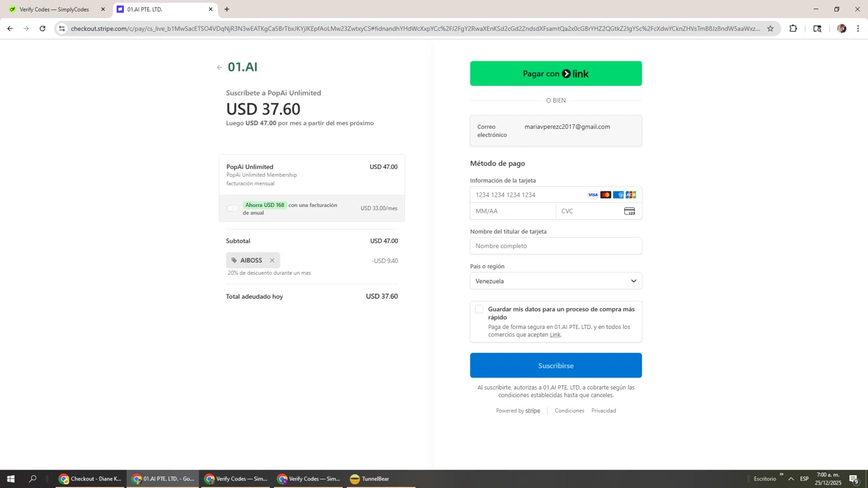Image resolution: width=868 pixels, height=488 pixels.
Task: Open the browser side panel icon
Action: 817,28
